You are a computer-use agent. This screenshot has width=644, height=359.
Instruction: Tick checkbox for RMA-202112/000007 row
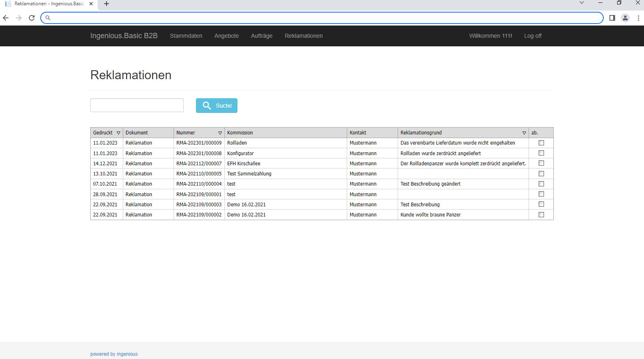click(x=541, y=163)
